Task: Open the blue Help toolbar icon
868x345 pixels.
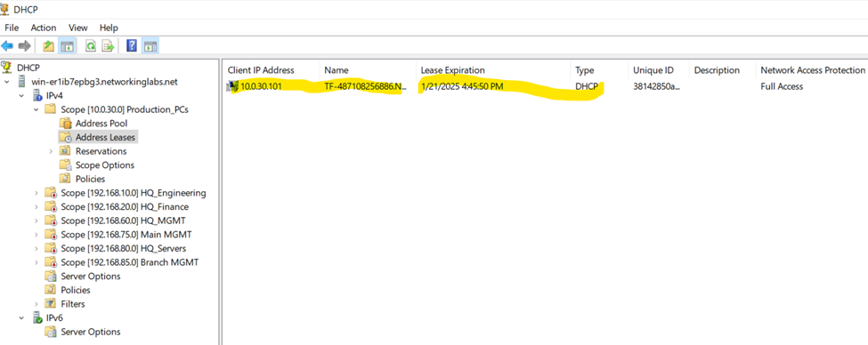Action: click(x=132, y=46)
